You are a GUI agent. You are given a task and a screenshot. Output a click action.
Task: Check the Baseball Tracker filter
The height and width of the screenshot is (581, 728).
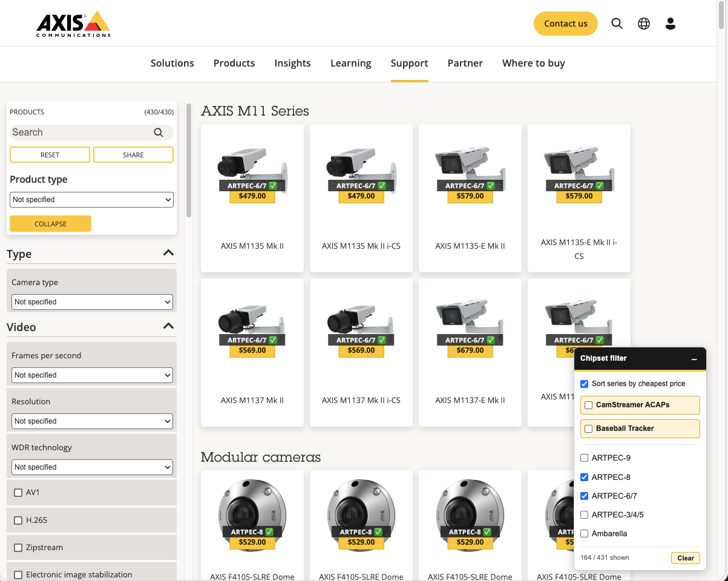tap(589, 428)
